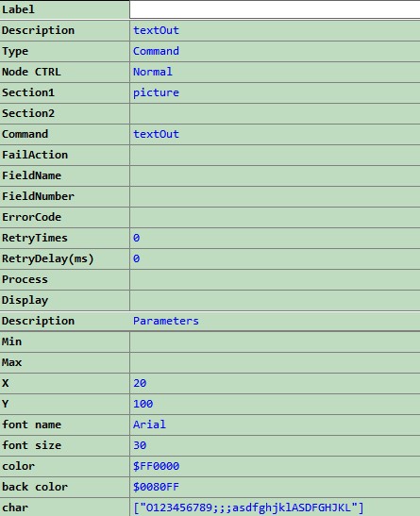Click the empty FailAction value cell

[275, 155]
